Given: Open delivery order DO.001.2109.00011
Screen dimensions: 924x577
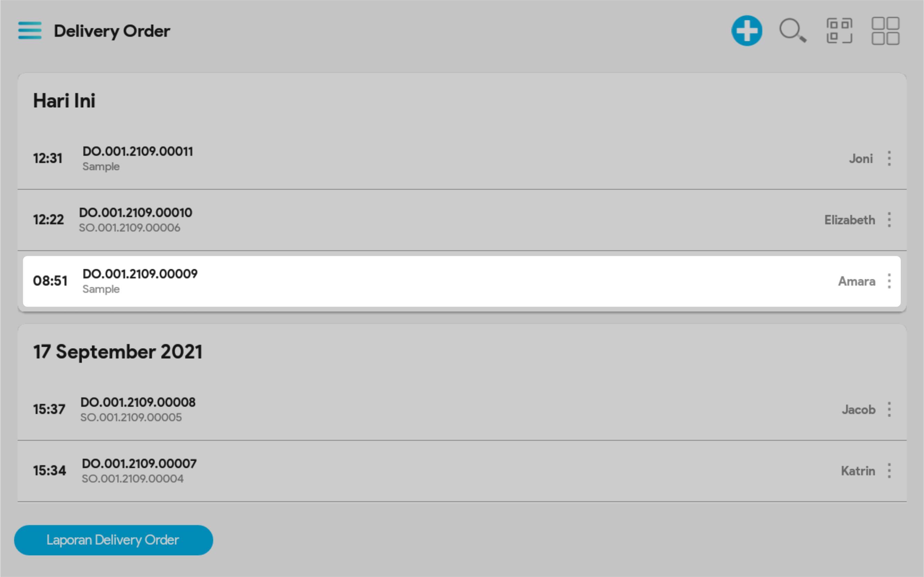Looking at the screenshot, I should coord(137,152).
